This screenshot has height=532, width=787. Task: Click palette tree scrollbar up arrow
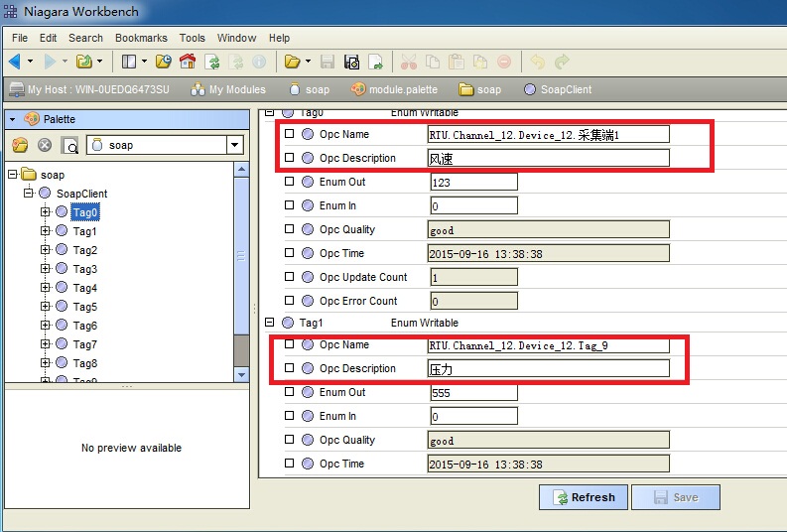coord(241,169)
